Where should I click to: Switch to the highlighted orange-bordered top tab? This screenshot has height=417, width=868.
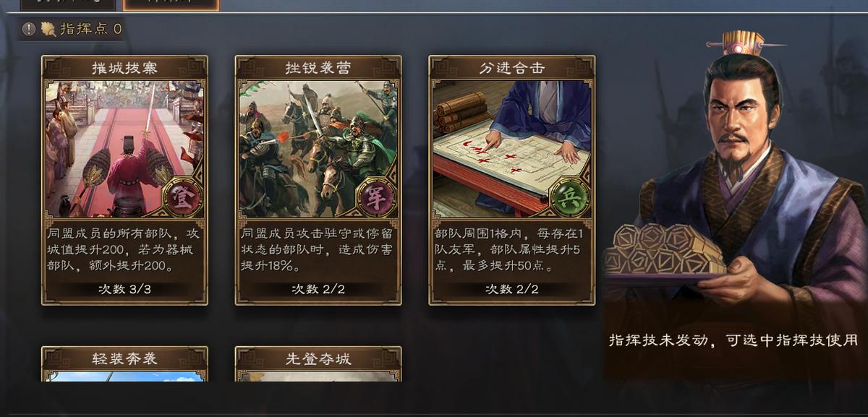pyautogui.click(x=171, y=4)
